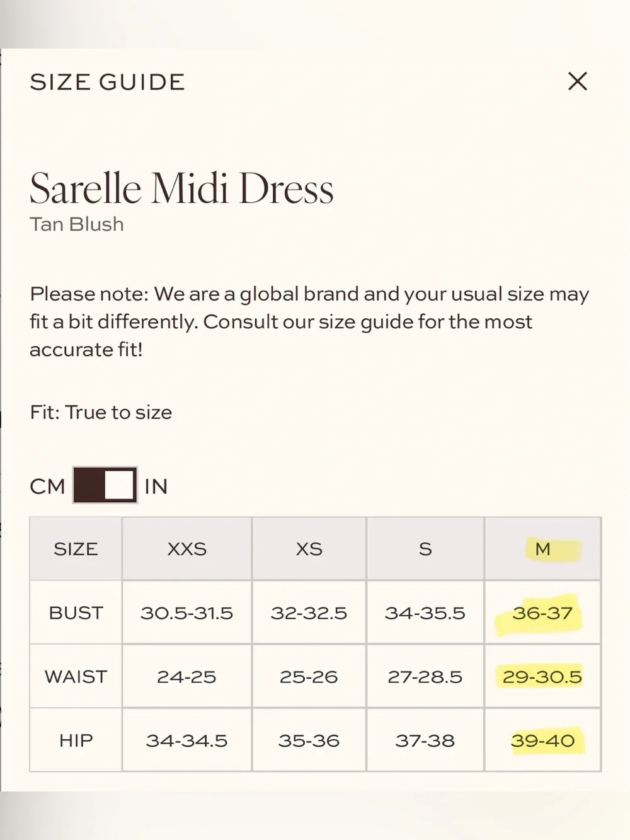Click the Sarelle Midi Dress title

click(181, 188)
